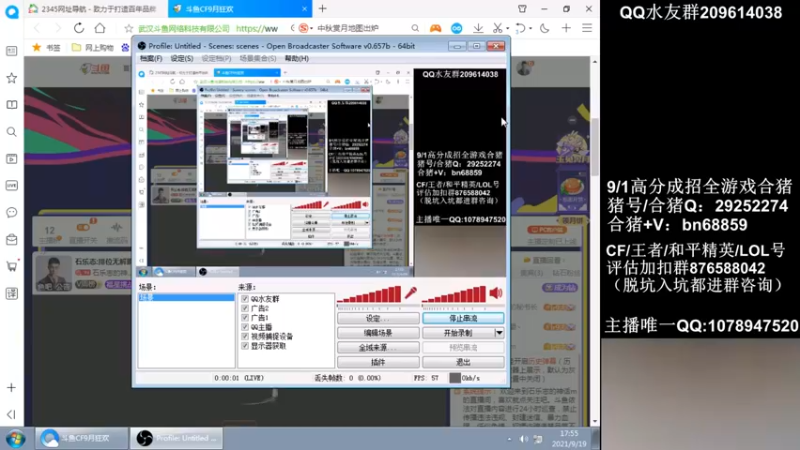800x450 pixels.
Task: Uncheck the 广告1 source
Action: point(245,317)
